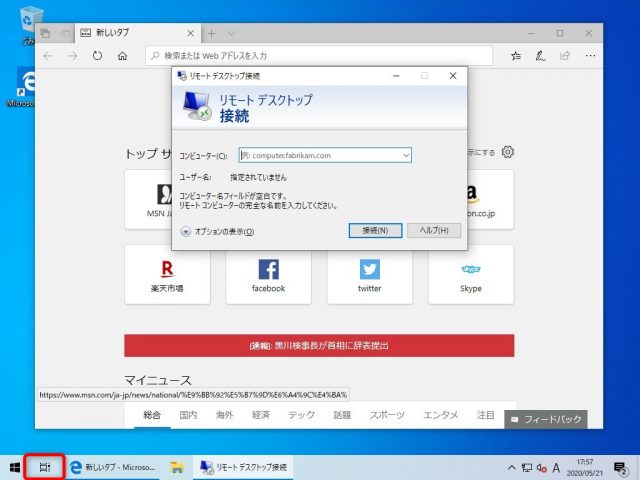Select the 総合 news tab
This screenshot has height=480, width=640.
152,415
